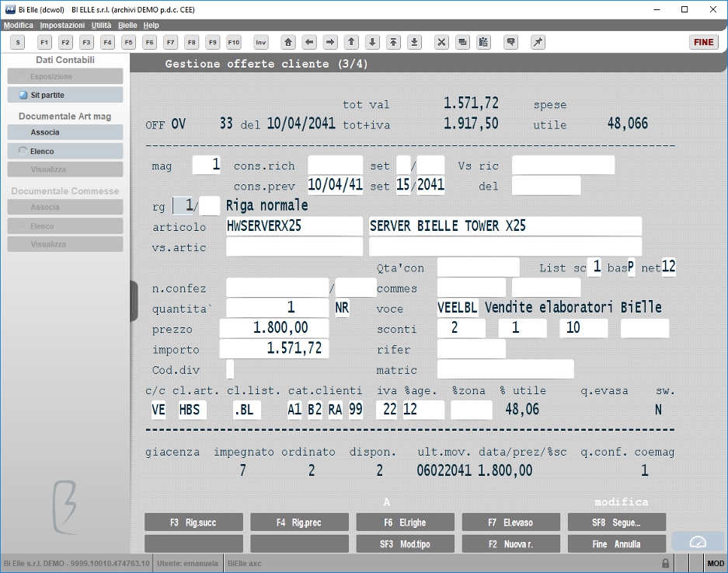
Task: Click Associa under Documentale Art mag
Action: point(65,132)
